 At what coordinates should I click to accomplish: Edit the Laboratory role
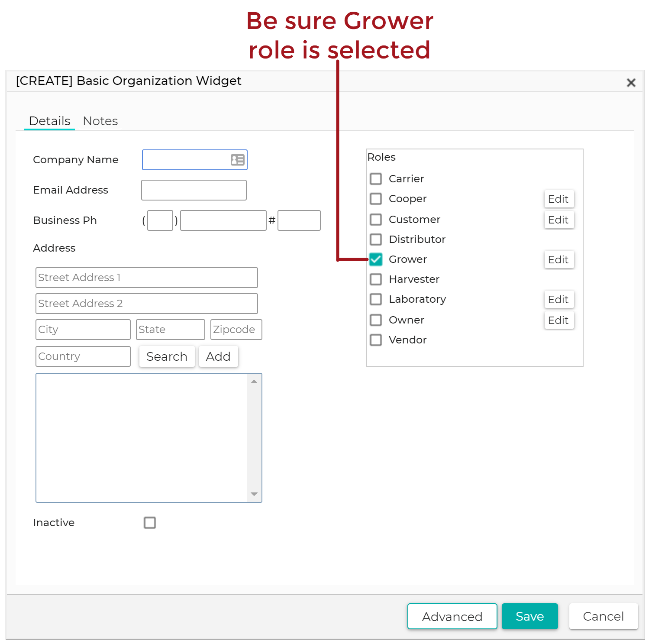[559, 299]
